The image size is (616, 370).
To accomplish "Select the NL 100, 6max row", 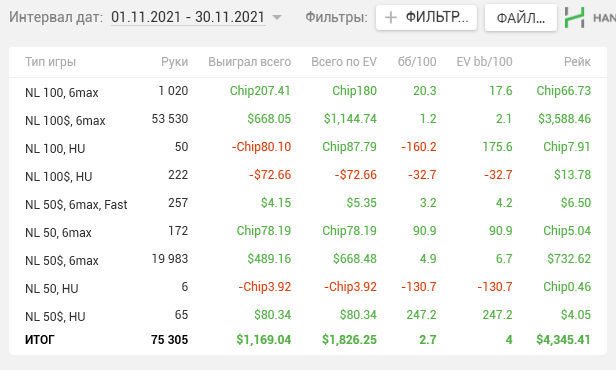I will coord(308,91).
